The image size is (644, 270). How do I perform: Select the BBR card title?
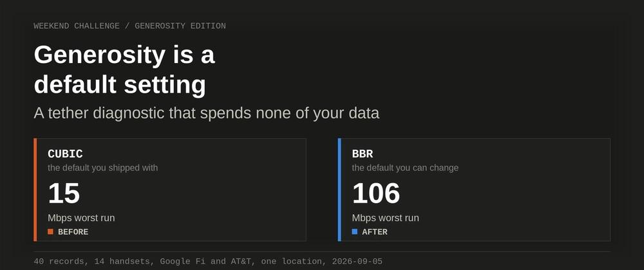[363, 154]
